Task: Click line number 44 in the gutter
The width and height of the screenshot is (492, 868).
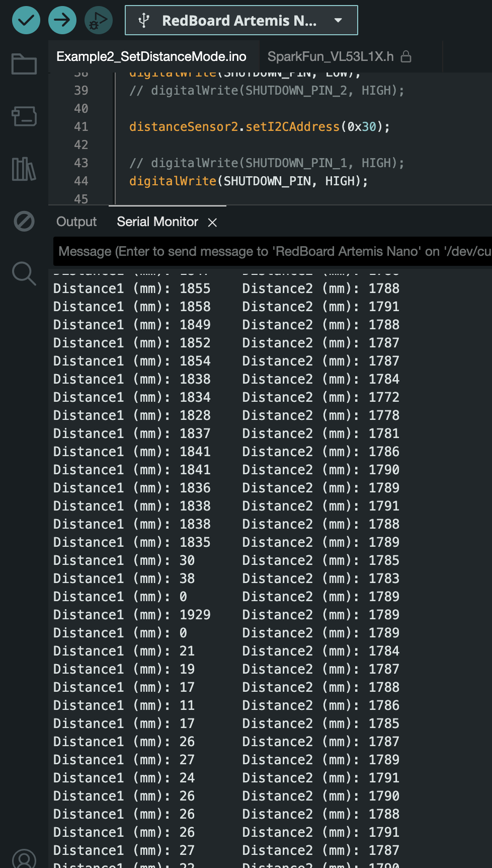Action: (x=81, y=181)
